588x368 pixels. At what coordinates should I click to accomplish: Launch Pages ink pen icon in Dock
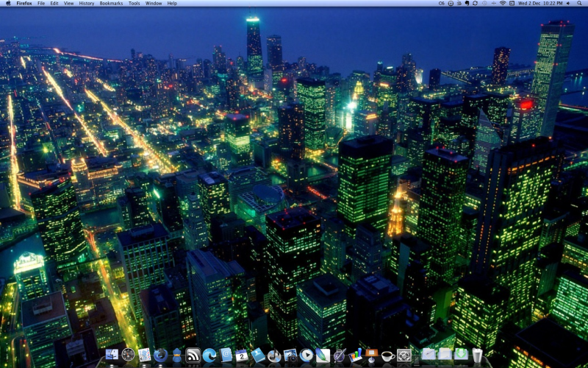[340, 355]
